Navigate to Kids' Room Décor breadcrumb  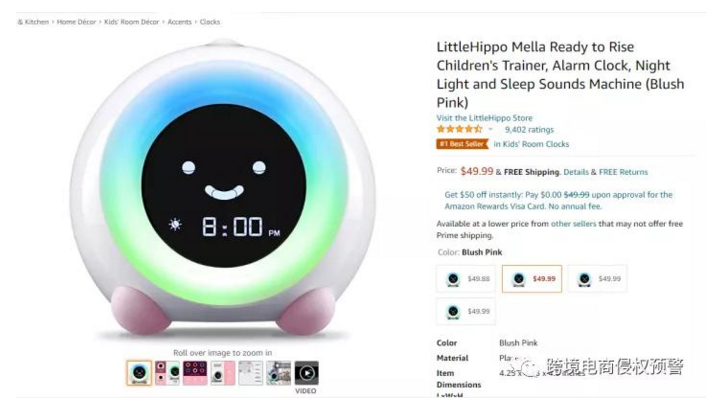tap(131, 22)
